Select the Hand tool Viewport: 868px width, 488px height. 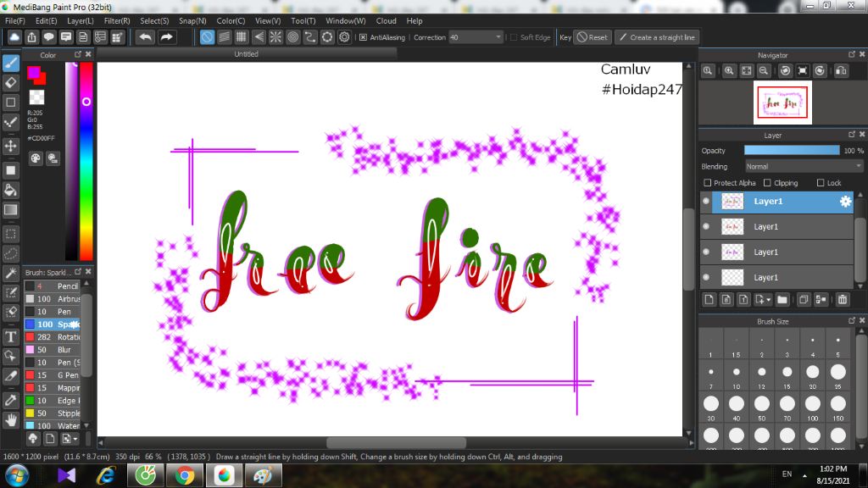(10, 420)
